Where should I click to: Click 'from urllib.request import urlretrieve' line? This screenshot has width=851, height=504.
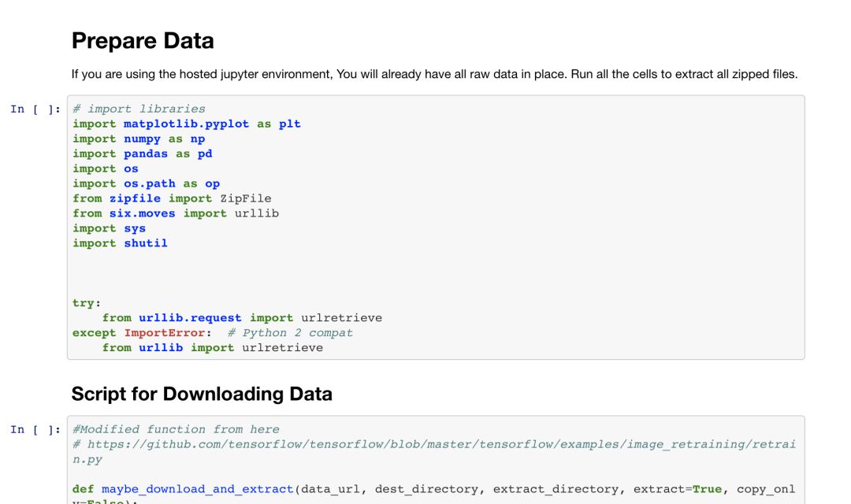pyautogui.click(x=242, y=318)
